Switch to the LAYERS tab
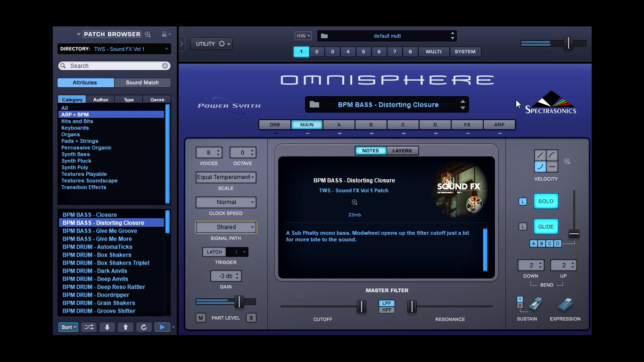Image resolution: width=644 pixels, height=362 pixels. 402,150
